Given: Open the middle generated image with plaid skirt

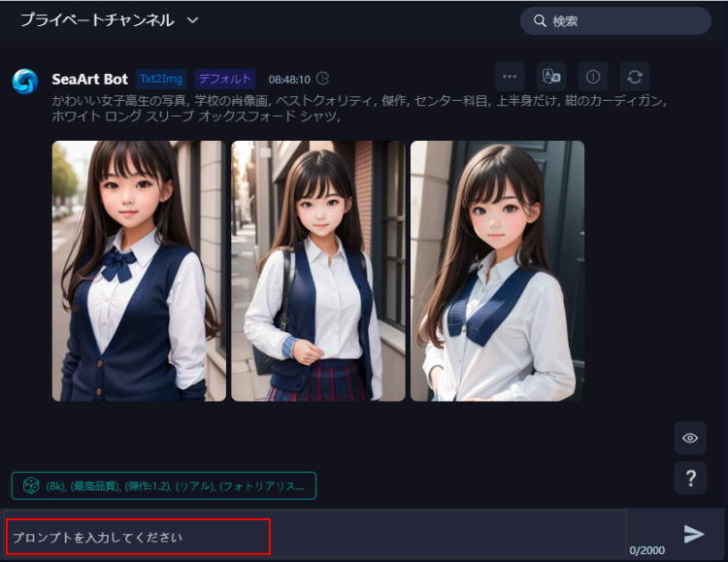Looking at the screenshot, I should (318, 271).
